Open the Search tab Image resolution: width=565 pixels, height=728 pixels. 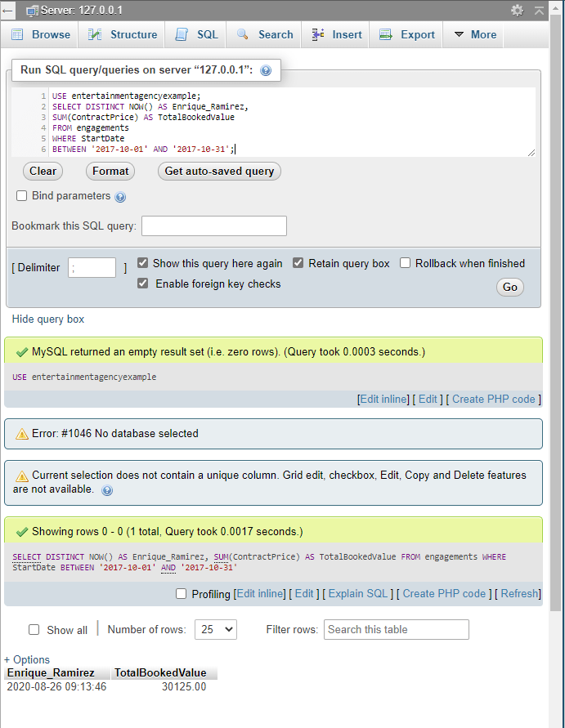265,34
